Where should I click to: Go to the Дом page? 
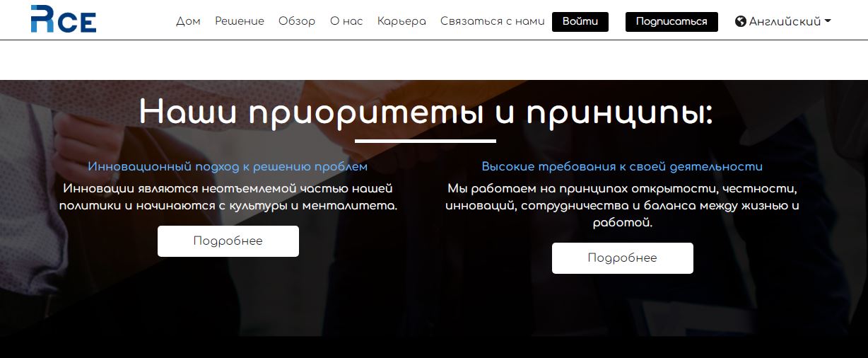[188, 21]
